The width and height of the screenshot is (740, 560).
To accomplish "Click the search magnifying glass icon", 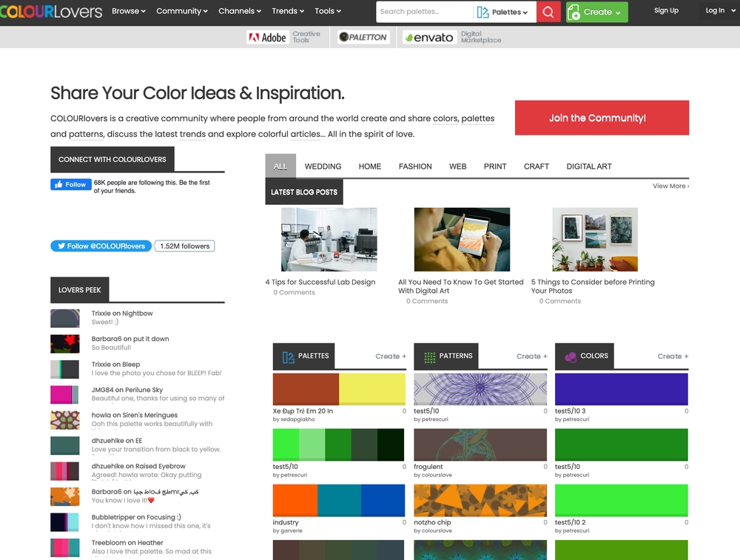I will (x=548, y=12).
